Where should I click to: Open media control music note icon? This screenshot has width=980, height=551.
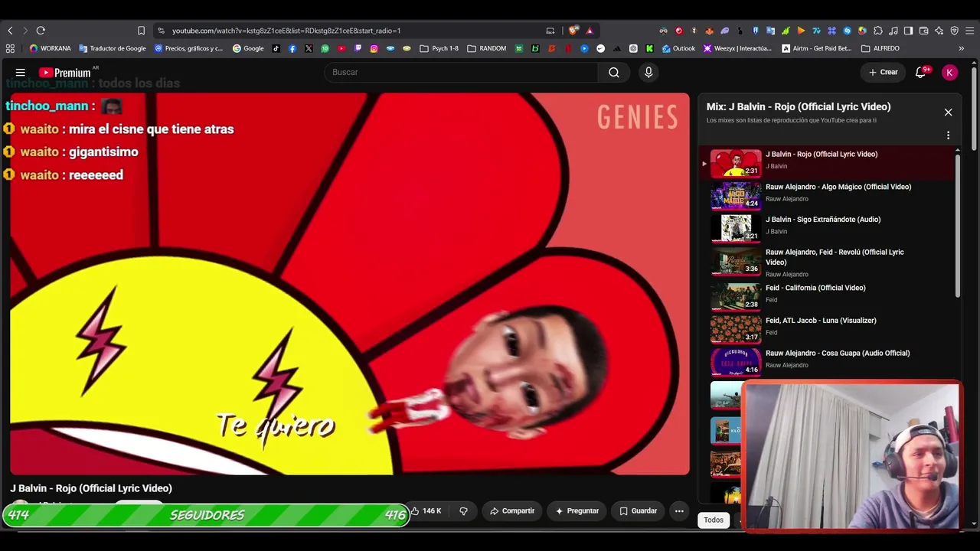coord(893,31)
